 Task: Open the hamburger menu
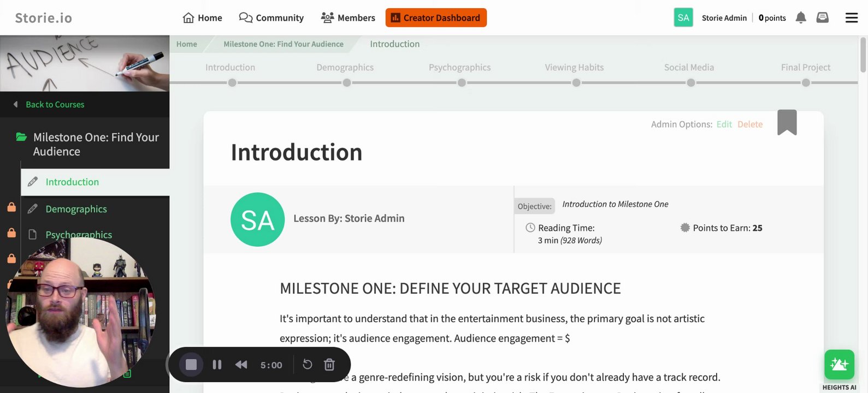[x=851, y=18]
